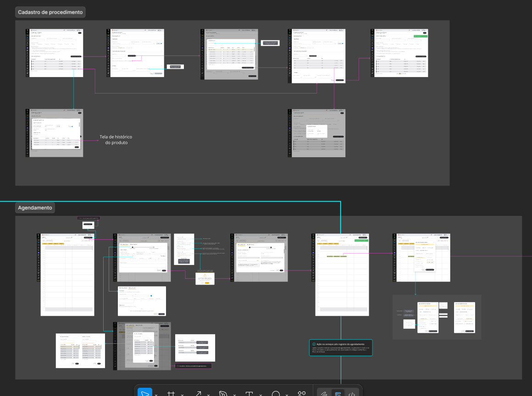Select the Ellipse shape tool
The height and width of the screenshot is (396, 532).
(x=276, y=393)
